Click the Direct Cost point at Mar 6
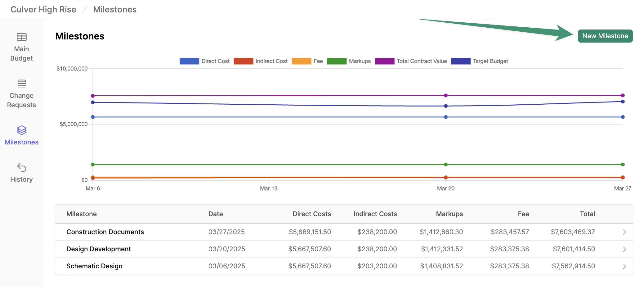The height and width of the screenshot is (287, 644). [x=93, y=117]
